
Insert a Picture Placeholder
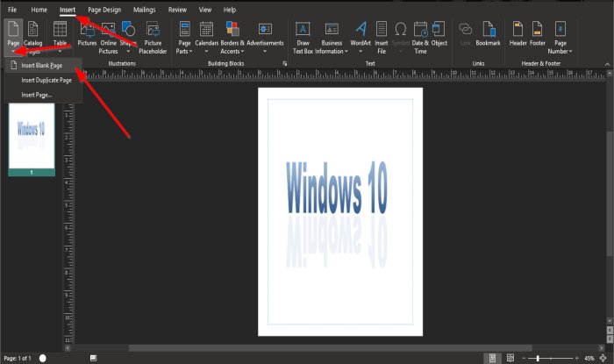(x=153, y=35)
